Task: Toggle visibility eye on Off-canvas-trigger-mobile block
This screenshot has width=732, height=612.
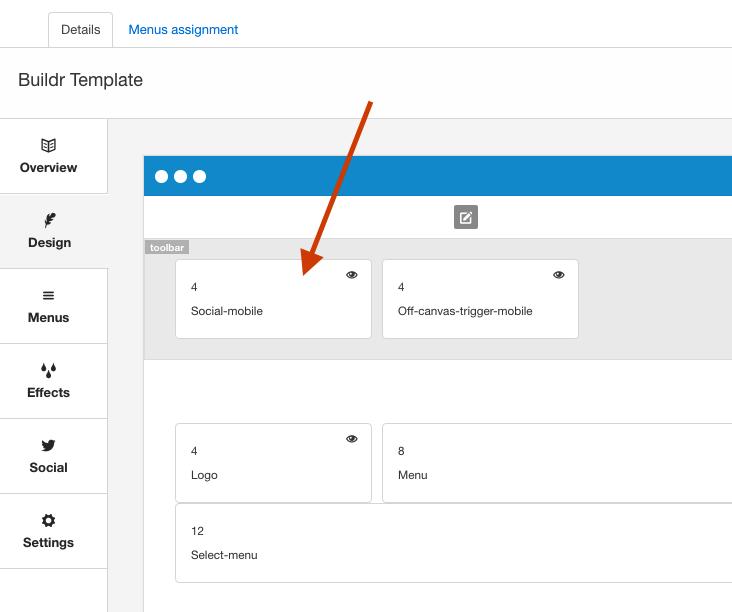Action: (559, 275)
